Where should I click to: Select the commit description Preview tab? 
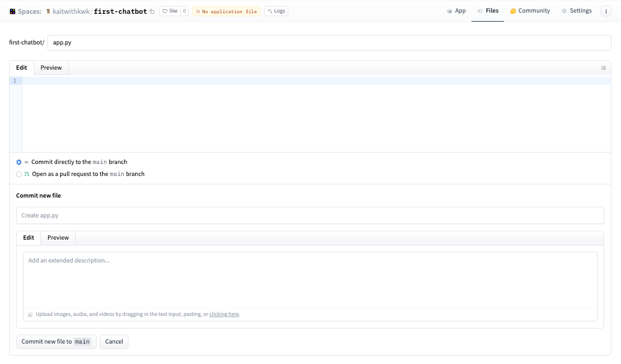pos(58,238)
